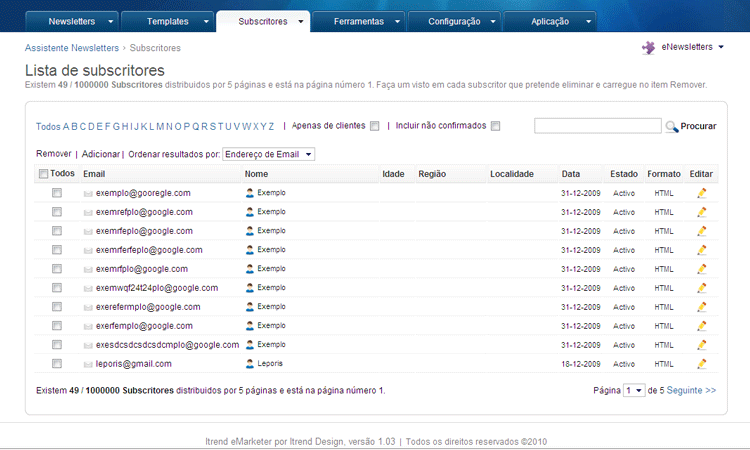This screenshot has height=450, width=750.
Task: Go to Seguinte >> next page
Action: (x=691, y=390)
